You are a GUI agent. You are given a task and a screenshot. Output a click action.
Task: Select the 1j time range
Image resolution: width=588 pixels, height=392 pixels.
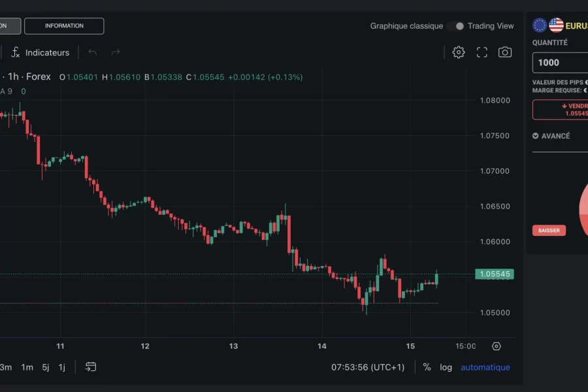pyautogui.click(x=62, y=367)
